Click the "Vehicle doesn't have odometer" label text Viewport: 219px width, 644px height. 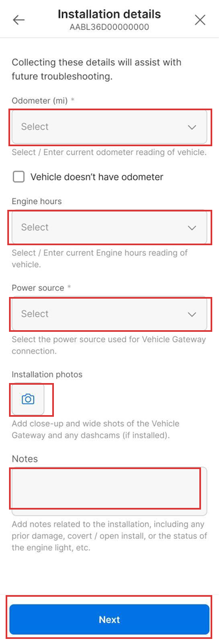point(97,177)
